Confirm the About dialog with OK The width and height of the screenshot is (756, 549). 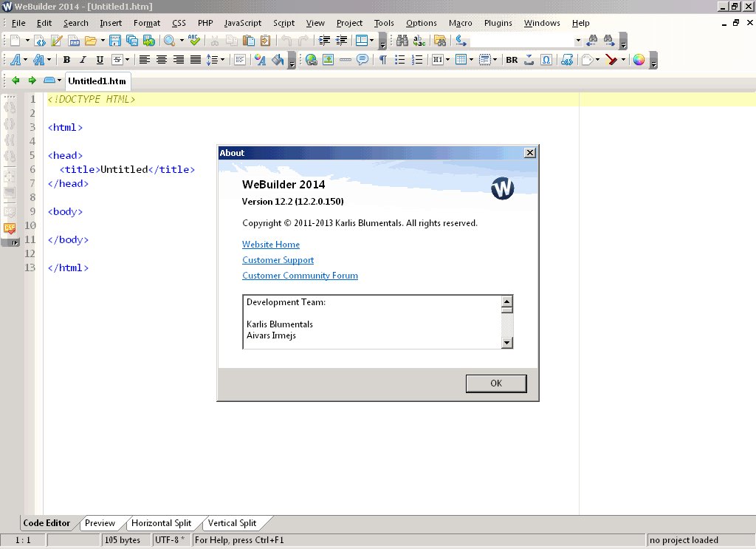(x=496, y=383)
